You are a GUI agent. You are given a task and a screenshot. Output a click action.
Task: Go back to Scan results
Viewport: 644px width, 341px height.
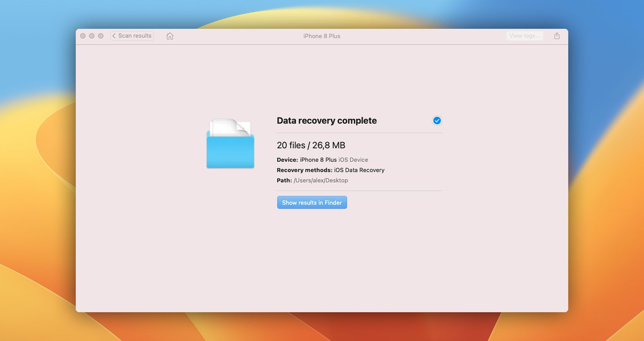point(132,36)
